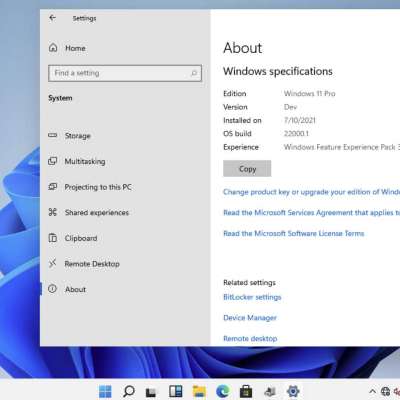Select the OS build value 22000.1
400x400 pixels.
(x=296, y=134)
